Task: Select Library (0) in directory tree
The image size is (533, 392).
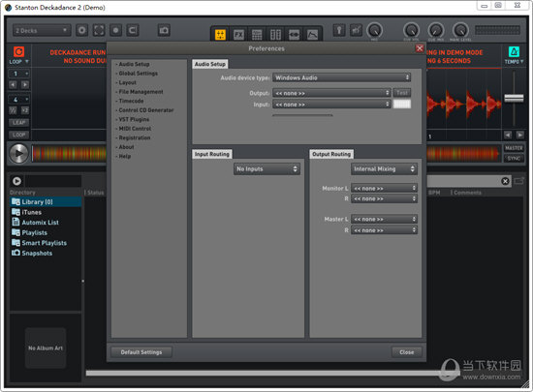Action: point(46,202)
